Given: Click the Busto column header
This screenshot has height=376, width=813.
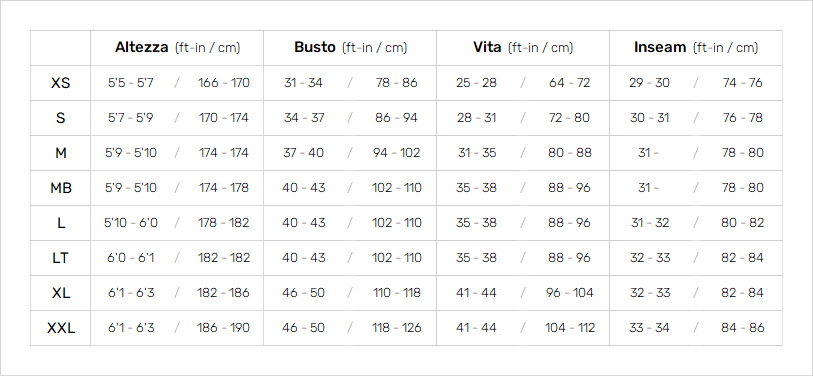Looking at the screenshot, I should click(x=351, y=48).
